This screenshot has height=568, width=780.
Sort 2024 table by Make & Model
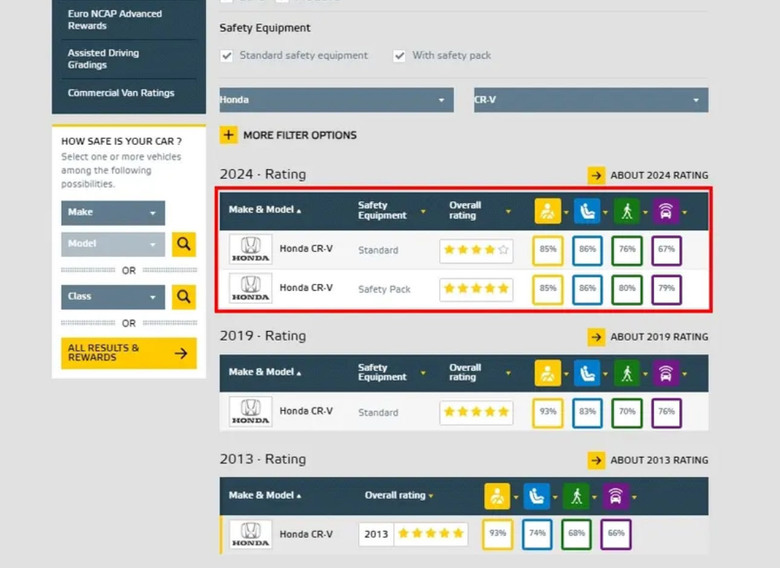tap(265, 210)
